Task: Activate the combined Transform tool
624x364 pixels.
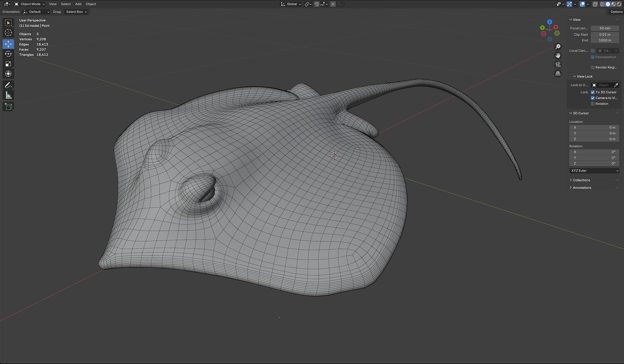Action: click(x=8, y=74)
